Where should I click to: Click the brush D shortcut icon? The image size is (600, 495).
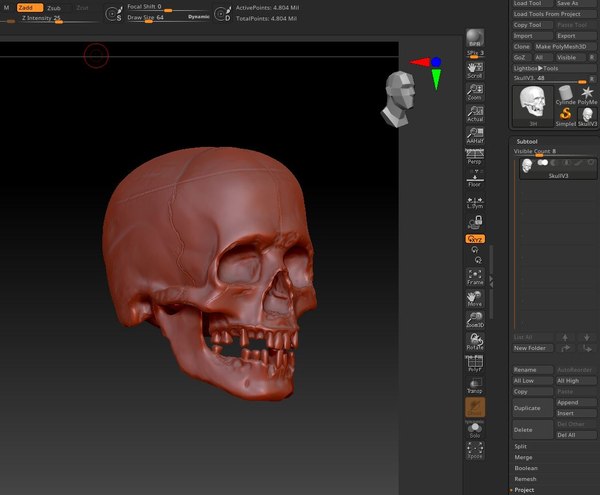223,14
